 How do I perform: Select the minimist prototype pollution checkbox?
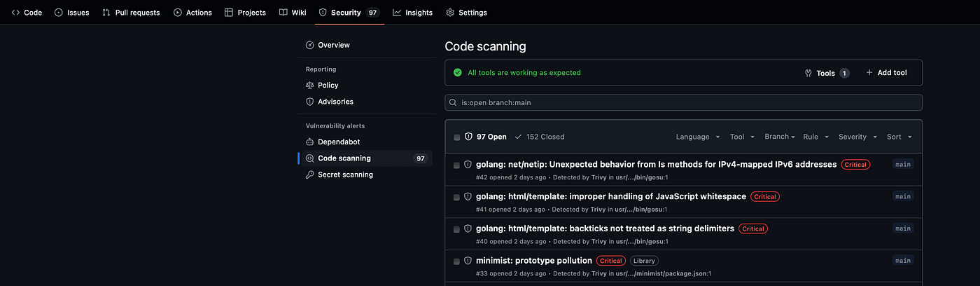coord(457,261)
